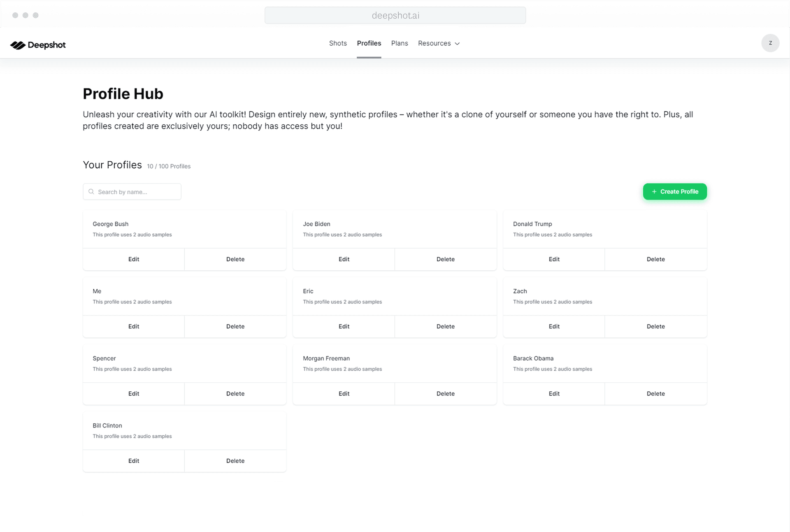Delete the Bill Clinton profile

[235, 461]
